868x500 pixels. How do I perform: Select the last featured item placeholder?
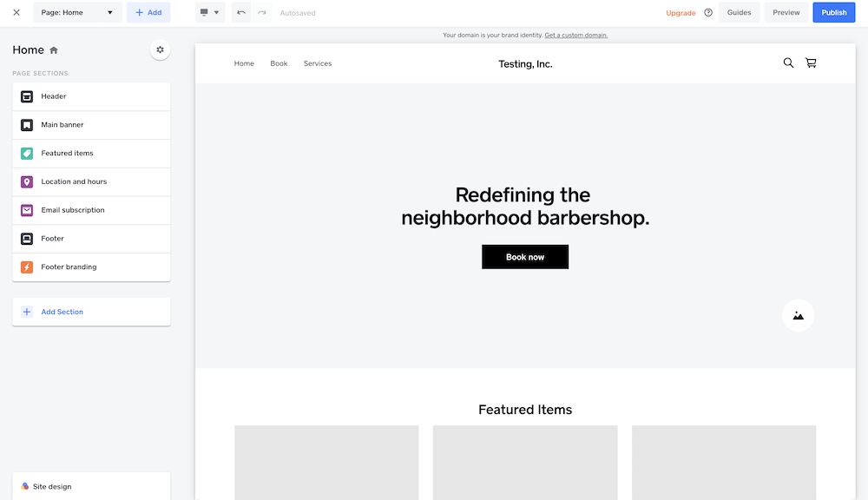(x=724, y=463)
